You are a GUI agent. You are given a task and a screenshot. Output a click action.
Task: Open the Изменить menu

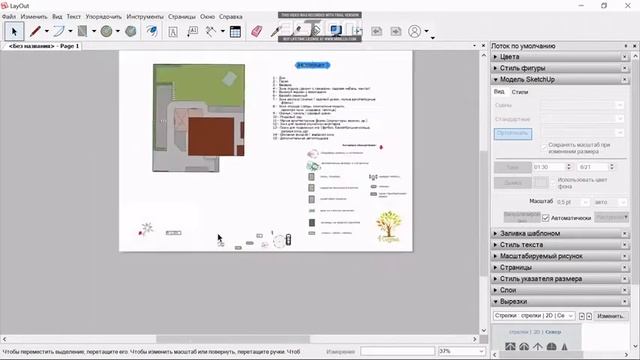click(34, 17)
